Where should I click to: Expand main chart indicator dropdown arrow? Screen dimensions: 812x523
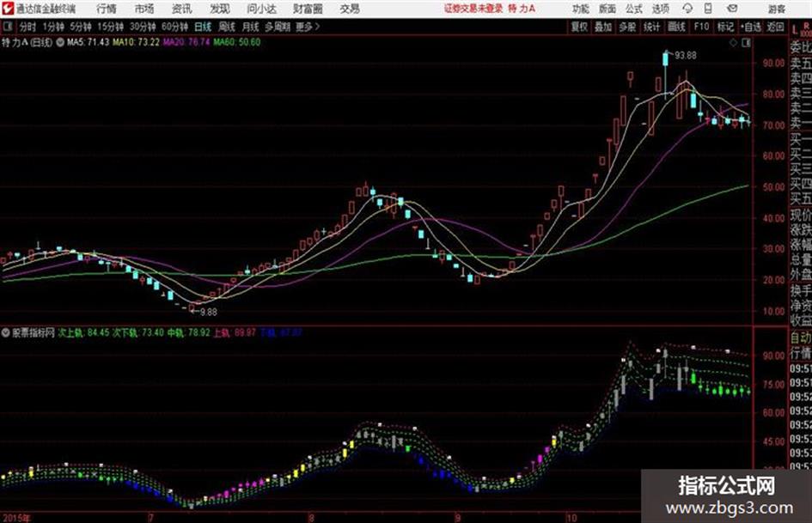[59, 42]
